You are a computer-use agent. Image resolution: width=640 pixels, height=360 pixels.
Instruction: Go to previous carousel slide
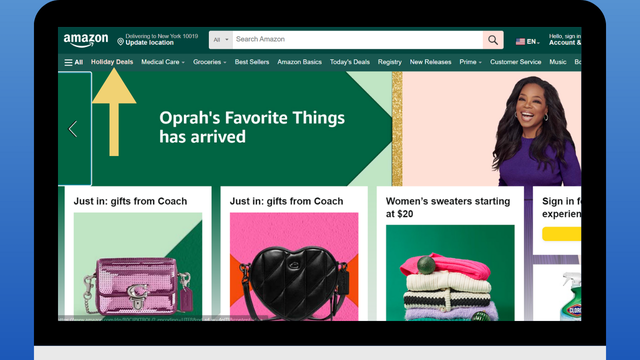[x=73, y=129]
